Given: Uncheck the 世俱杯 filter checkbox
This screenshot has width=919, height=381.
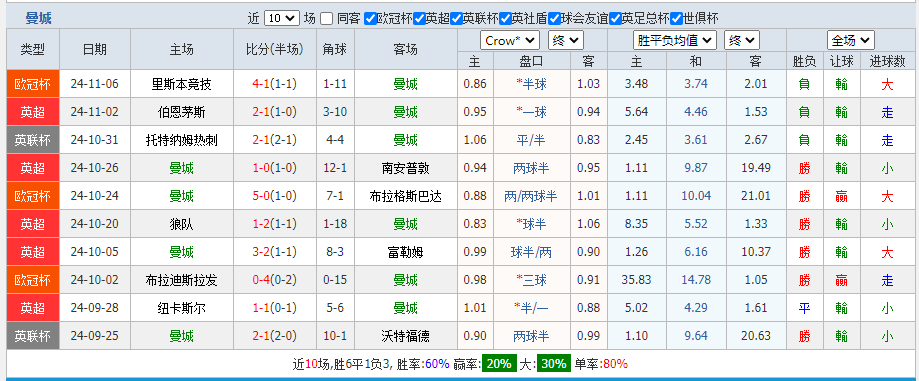Looking at the screenshot, I should point(676,18).
